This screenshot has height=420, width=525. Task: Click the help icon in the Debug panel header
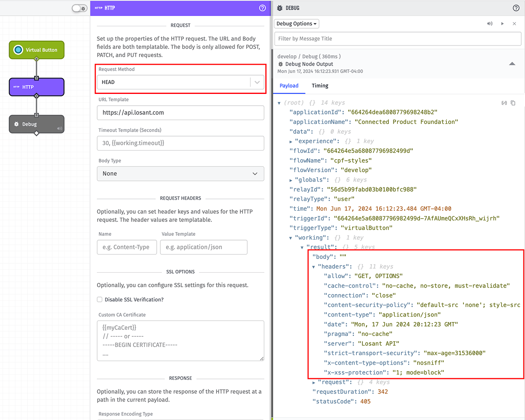coord(516,7)
